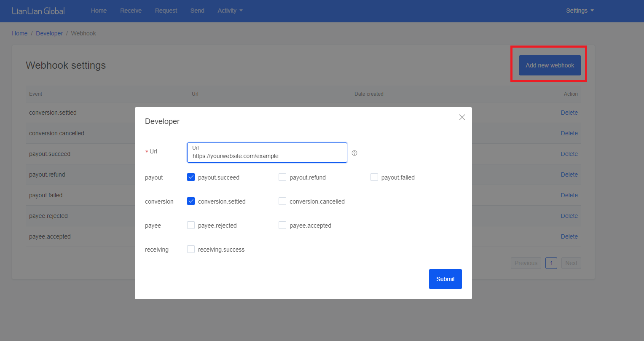
Task: Close the Developer dialog with X
Action: pyautogui.click(x=462, y=117)
